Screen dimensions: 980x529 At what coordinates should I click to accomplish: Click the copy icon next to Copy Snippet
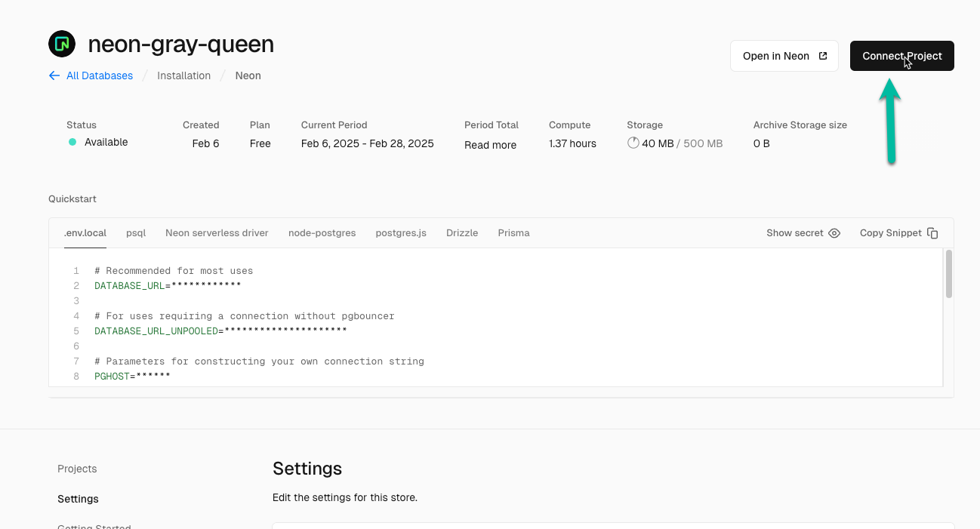pyautogui.click(x=932, y=233)
